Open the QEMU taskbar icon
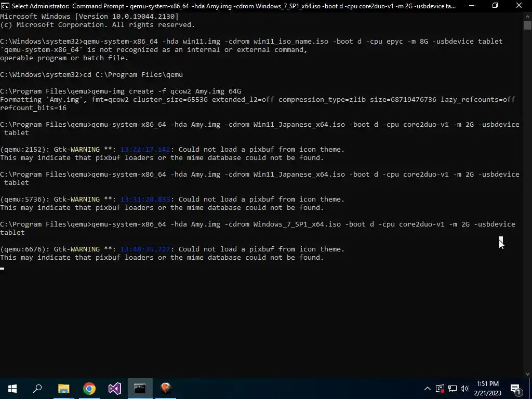The image size is (532, 399). coord(166,389)
